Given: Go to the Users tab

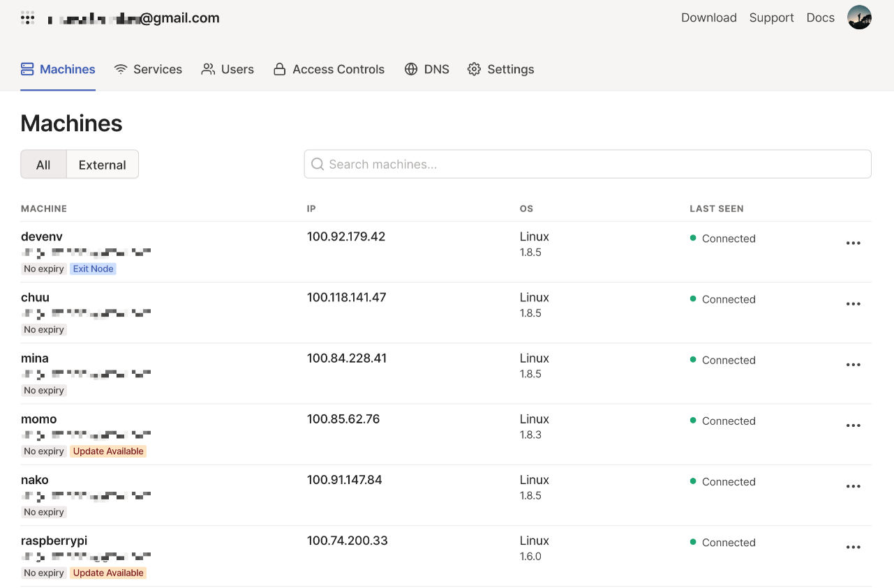Looking at the screenshot, I should (228, 69).
